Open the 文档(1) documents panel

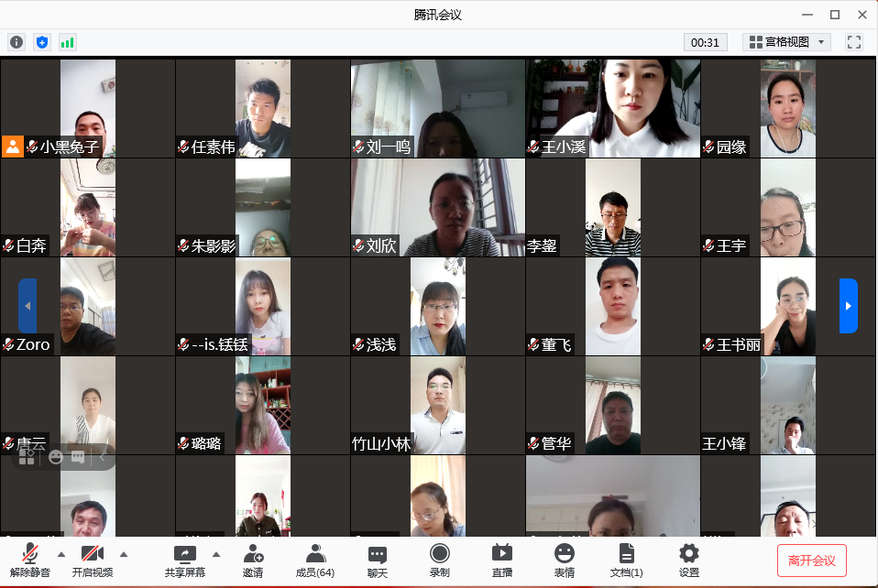click(x=626, y=561)
